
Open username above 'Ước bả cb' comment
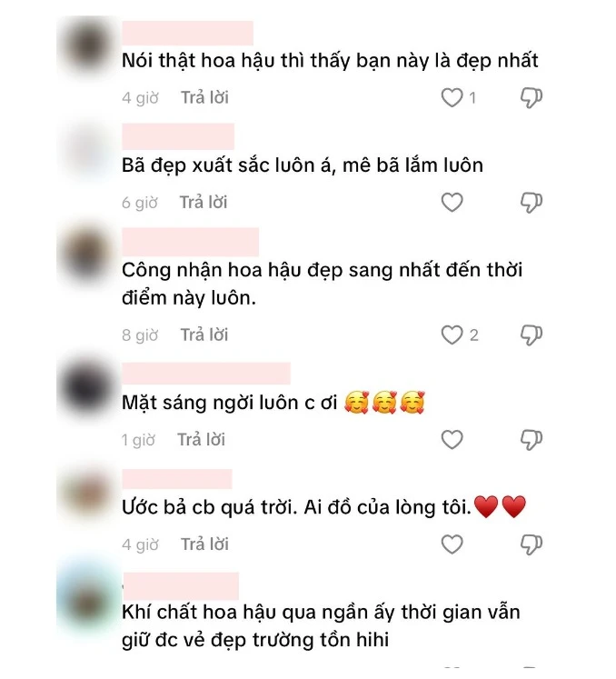point(177,479)
